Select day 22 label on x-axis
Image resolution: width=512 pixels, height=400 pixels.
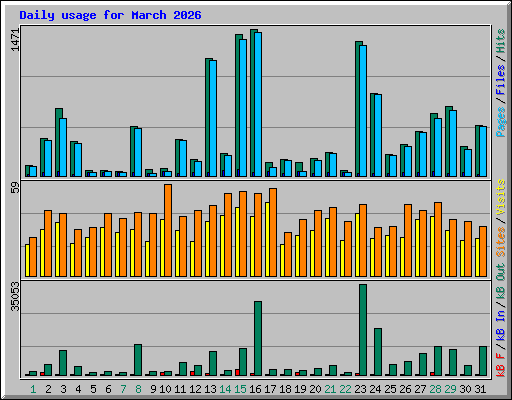tap(345, 389)
